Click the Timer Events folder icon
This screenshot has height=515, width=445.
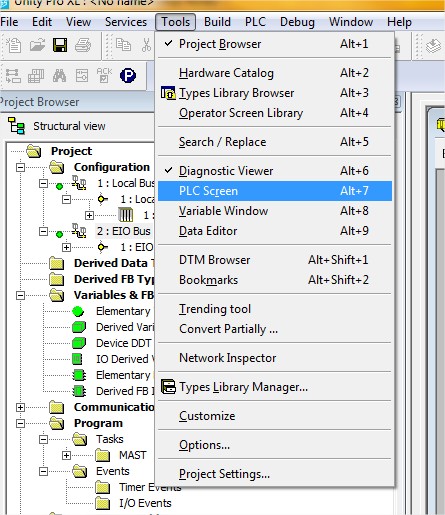pyautogui.click(x=103, y=487)
